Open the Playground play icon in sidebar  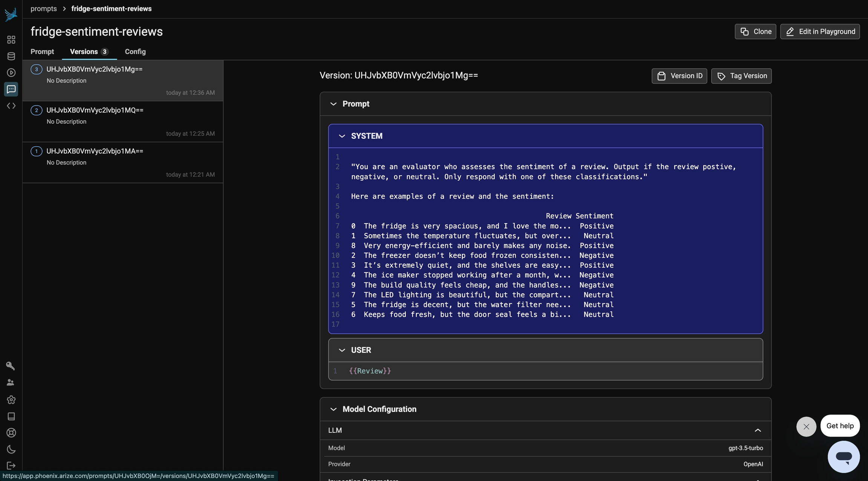point(11,72)
